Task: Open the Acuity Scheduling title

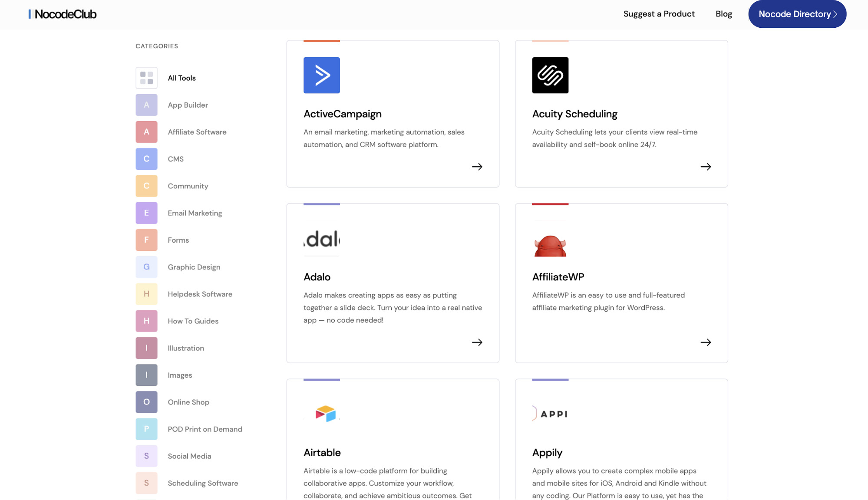Action: tap(574, 114)
